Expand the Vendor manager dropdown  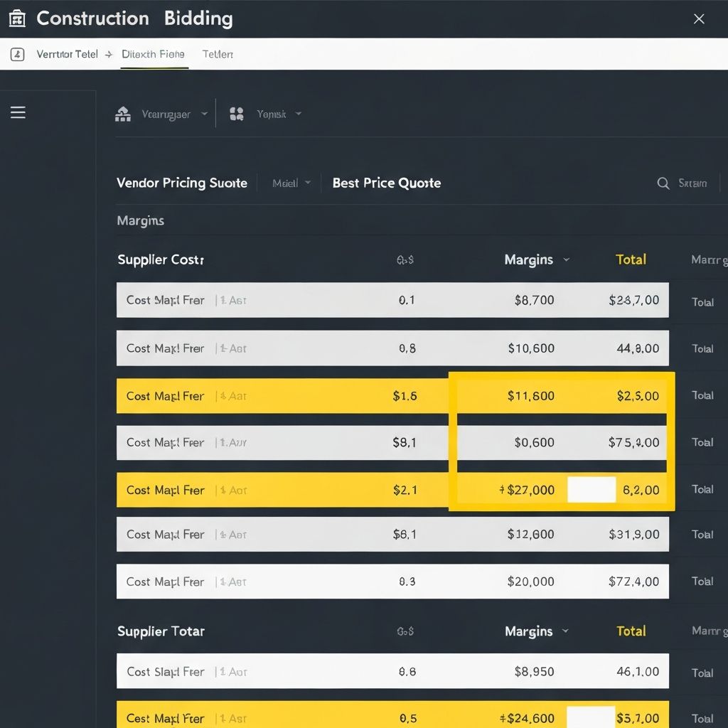pyautogui.click(x=204, y=112)
